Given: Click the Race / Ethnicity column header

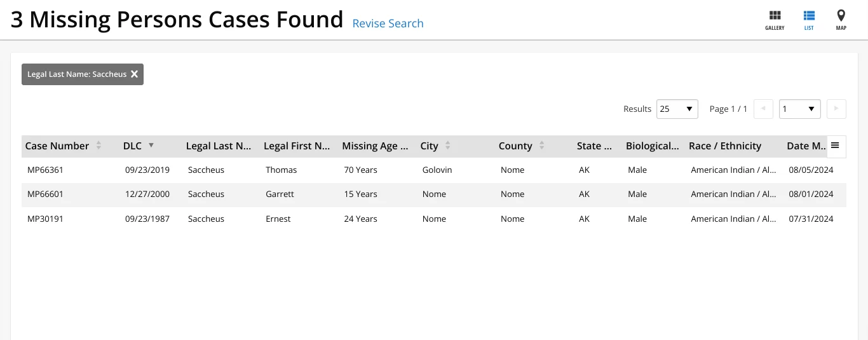Looking at the screenshot, I should point(724,146).
